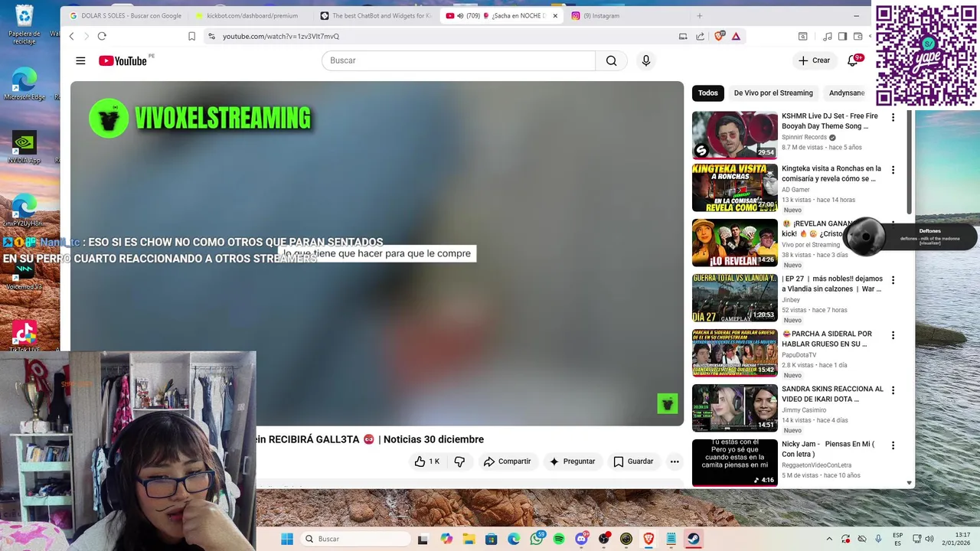Open options menu for PARCHA A SIDERAL video

893,335
